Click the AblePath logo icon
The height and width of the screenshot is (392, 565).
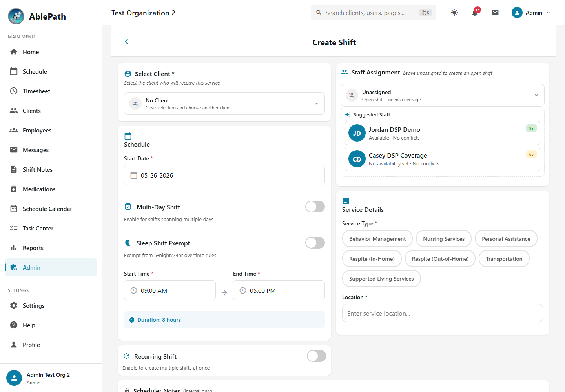pos(16,16)
